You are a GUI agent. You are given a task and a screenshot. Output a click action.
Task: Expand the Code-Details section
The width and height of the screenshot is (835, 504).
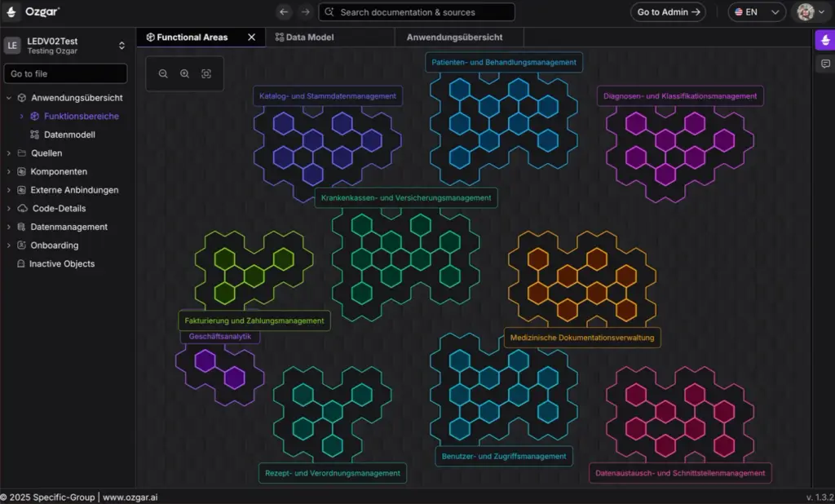point(9,209)
